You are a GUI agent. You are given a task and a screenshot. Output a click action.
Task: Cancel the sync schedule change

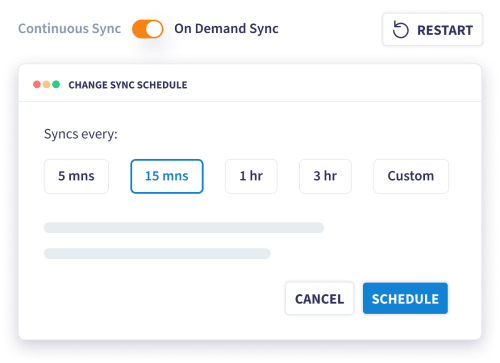(x=319, y=298)
